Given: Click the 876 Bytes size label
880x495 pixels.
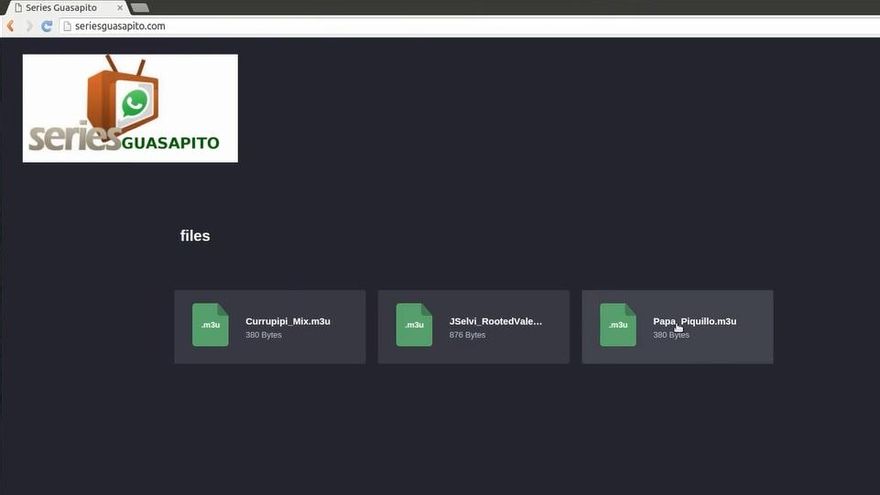Looking at the screenshot, I should 467,335.
